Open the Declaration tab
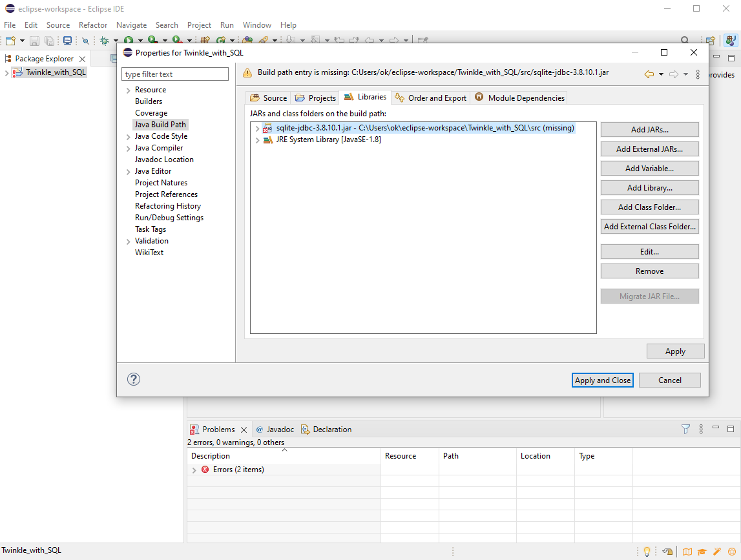This screenshot has width=741, height=560. coord(326,429)
